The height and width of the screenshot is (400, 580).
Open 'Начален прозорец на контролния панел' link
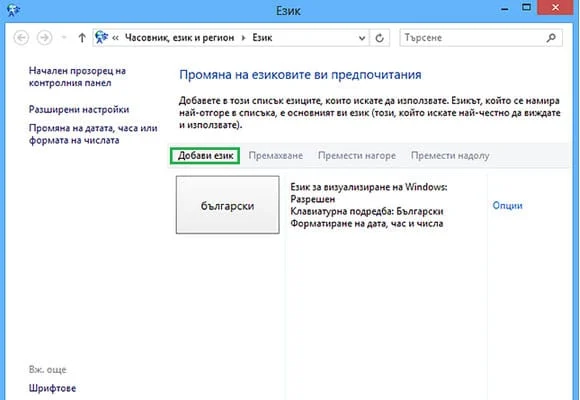77,77
